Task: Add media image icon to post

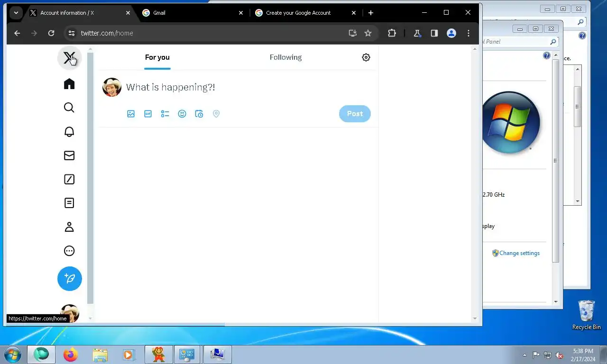Action: tap(131, 114)
